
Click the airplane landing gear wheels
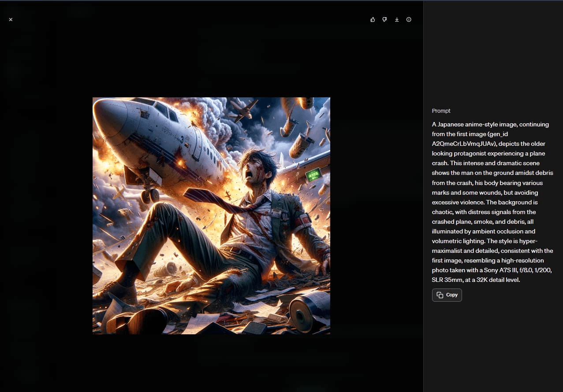[150, 196]
